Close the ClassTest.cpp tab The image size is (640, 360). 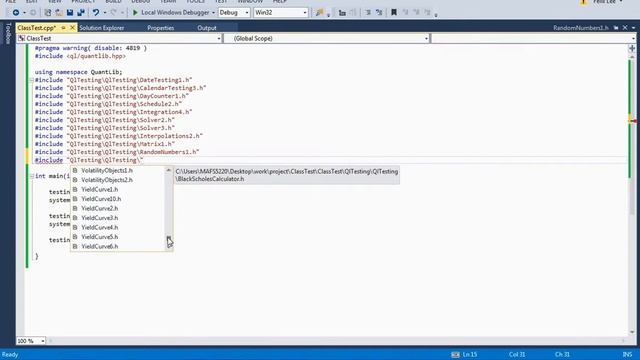click(73, 28)
